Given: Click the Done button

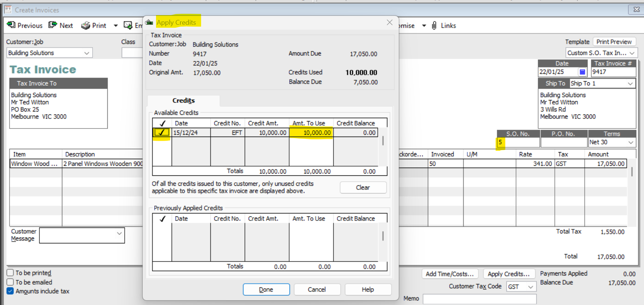Looking at the screenshot, I should click(x=266, y=289).
